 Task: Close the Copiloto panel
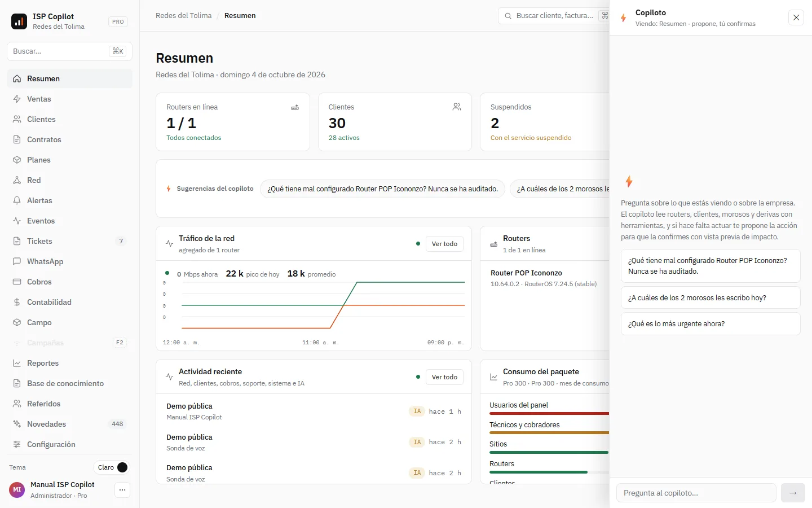point(796,17)
